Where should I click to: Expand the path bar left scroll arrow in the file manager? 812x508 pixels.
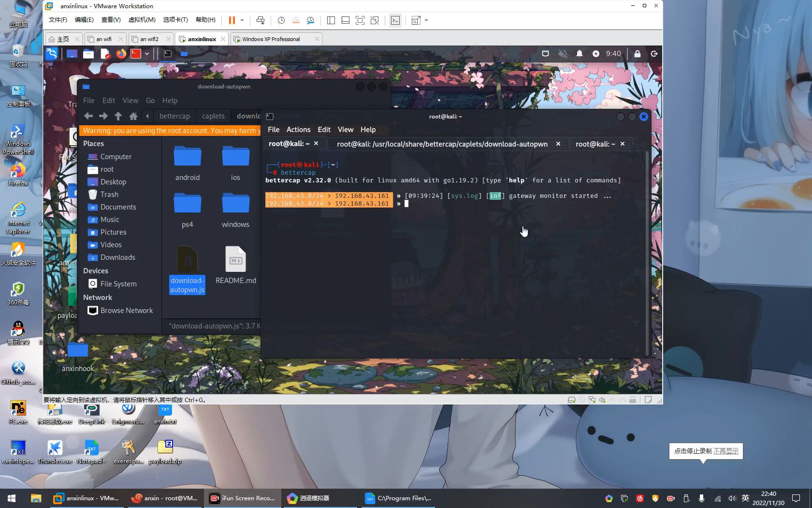click(x=147, y=116)
